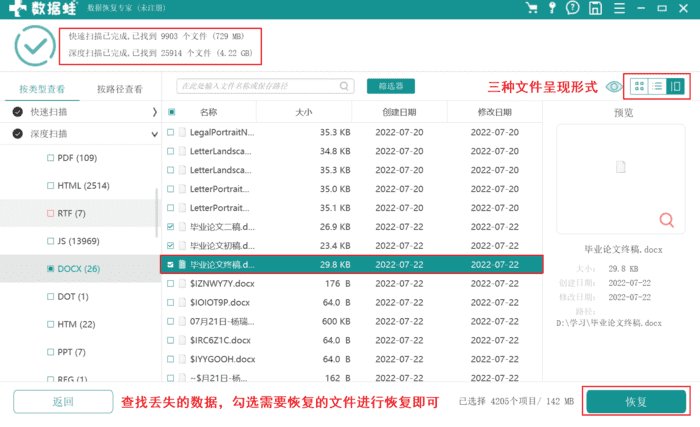The width and height of the screenshot is (700, 427).
Task: Toggle the preview eye icon
Action: click(614, 86)
